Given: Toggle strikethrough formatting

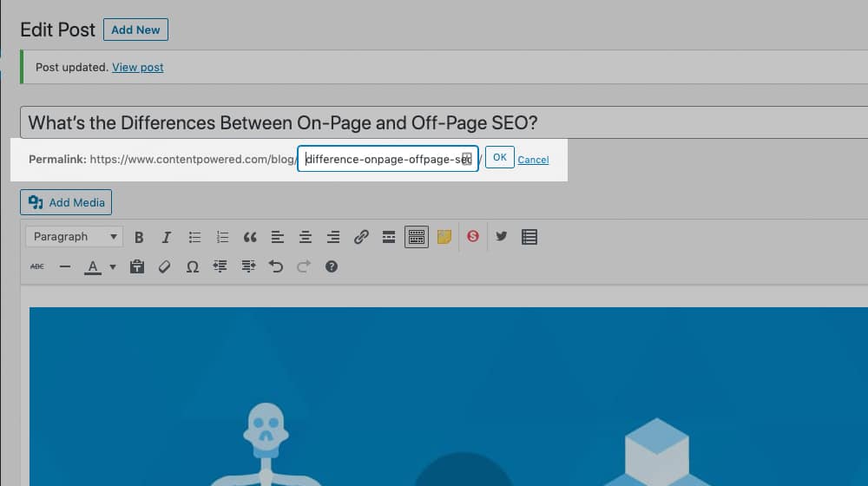Looking at the screenshot, I should click(37, 266).
